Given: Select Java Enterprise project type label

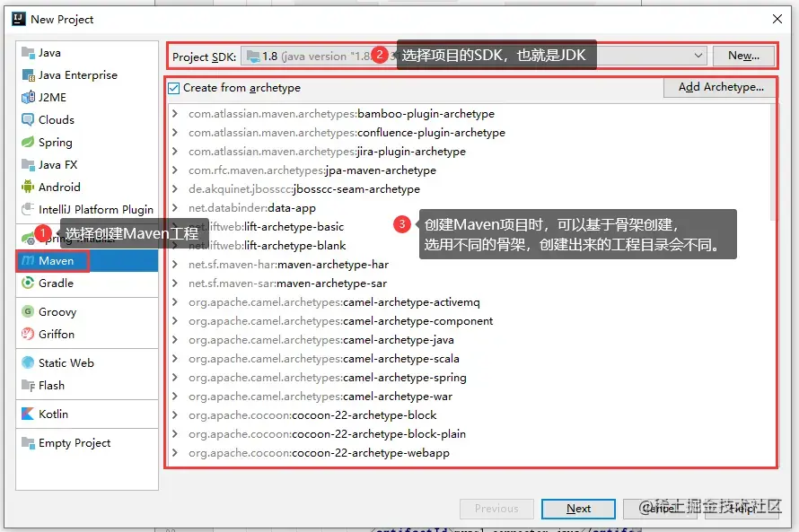Looking at the screenshot, I should [x=78, y=74].
